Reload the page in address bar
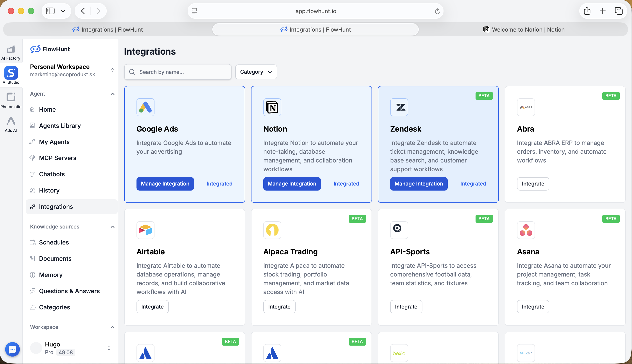 pos(437,11)
